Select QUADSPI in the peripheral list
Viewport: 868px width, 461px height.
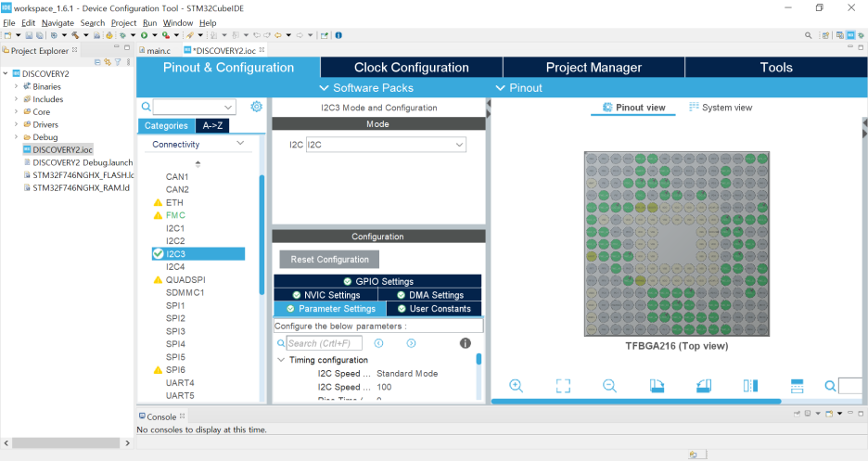point(185,279)
